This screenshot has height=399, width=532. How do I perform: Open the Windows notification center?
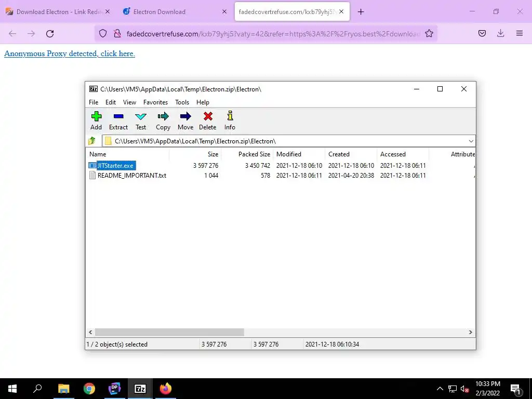coord(515,389)
